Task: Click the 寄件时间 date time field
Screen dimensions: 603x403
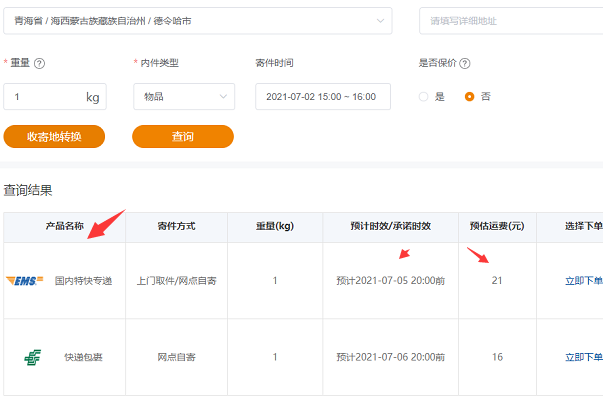Action: pyautogui.click(x=323, y=97)
